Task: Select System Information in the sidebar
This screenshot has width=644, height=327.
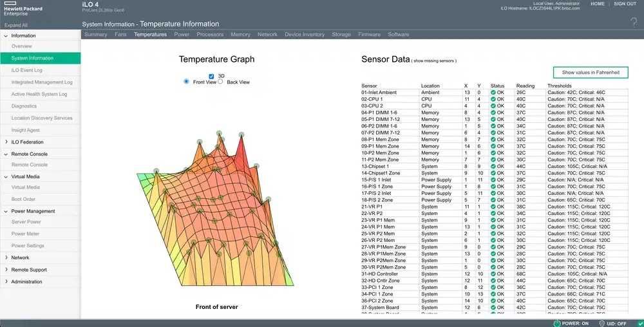Action: coord(40,59)
